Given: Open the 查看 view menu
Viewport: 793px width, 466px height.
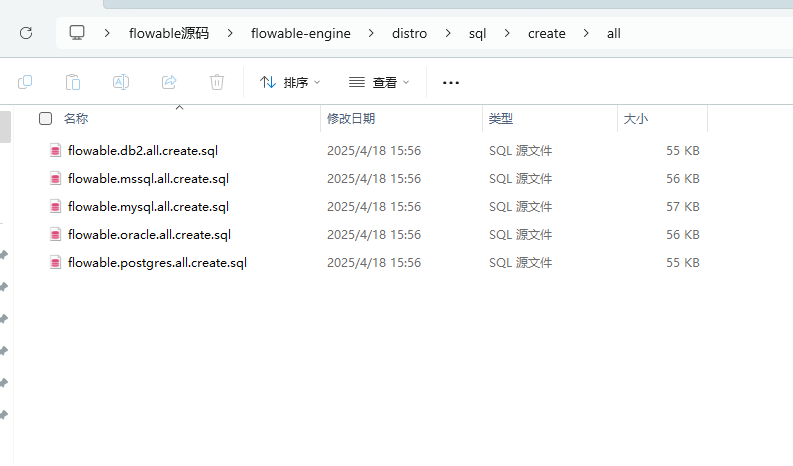Looking at the screenshot, I should [379, 82].
